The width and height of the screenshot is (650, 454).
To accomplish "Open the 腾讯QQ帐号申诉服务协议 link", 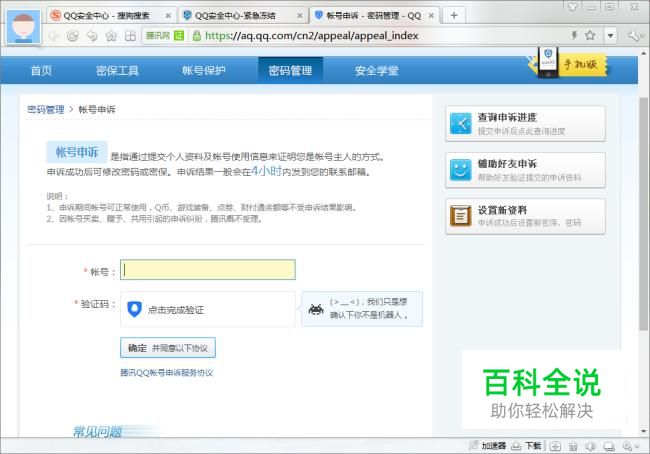I will (167, 373).
